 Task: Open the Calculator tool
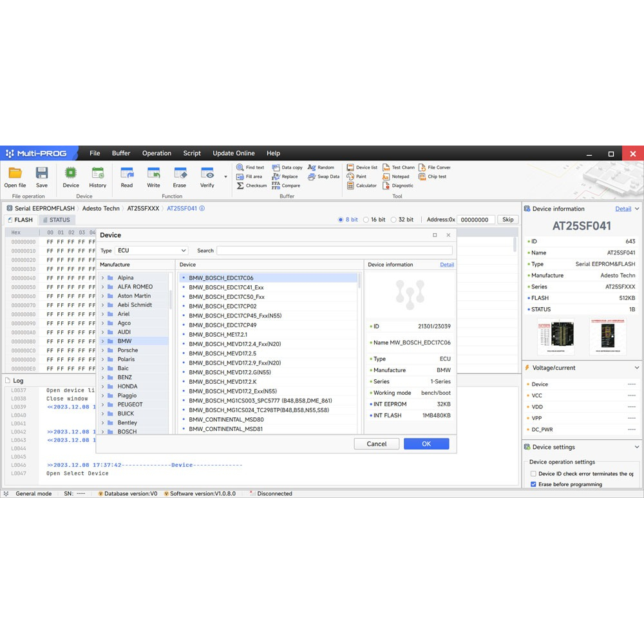coord(361,185)
